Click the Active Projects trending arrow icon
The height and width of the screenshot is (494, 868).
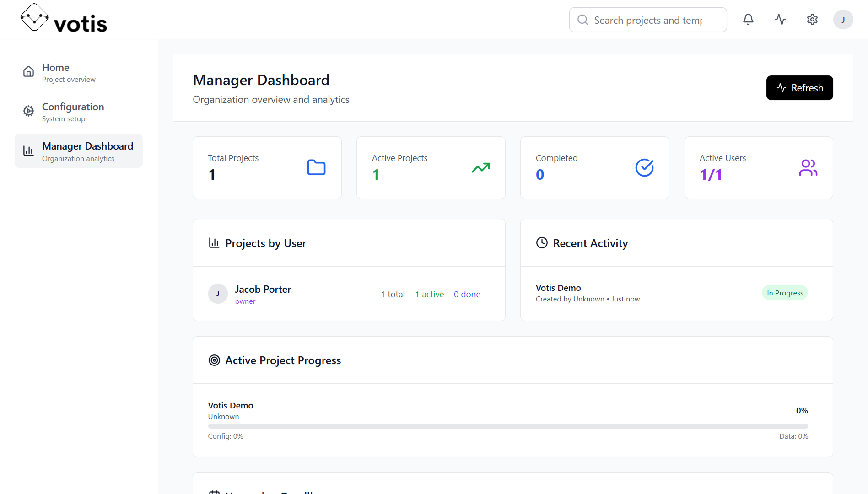click(480, 167)
